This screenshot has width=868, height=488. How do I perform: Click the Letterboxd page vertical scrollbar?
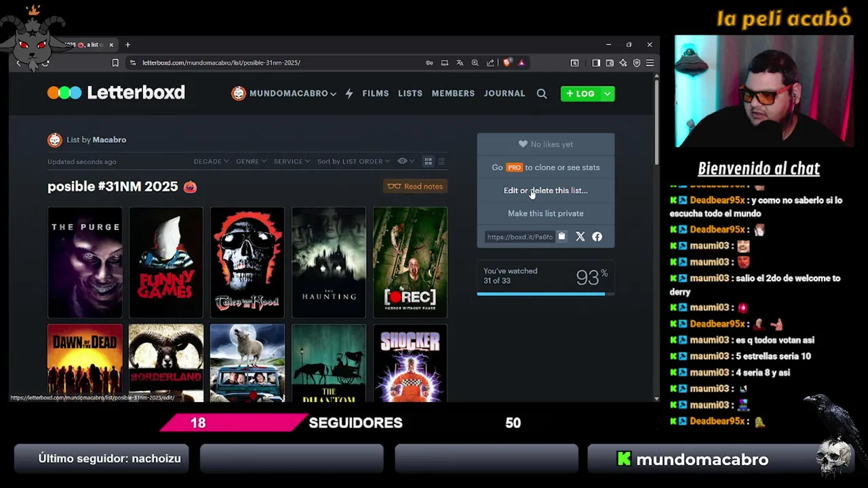[656, 122]
